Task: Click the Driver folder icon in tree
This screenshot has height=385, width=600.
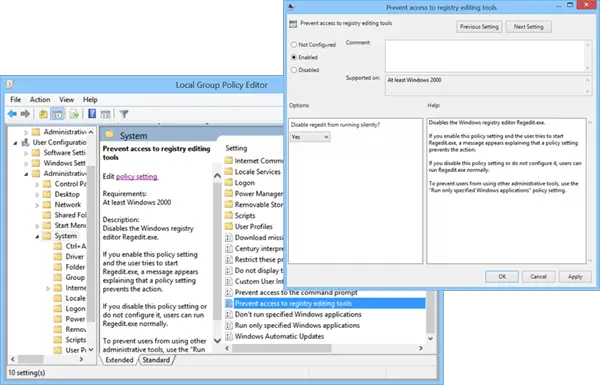Action: click(58, 256)
